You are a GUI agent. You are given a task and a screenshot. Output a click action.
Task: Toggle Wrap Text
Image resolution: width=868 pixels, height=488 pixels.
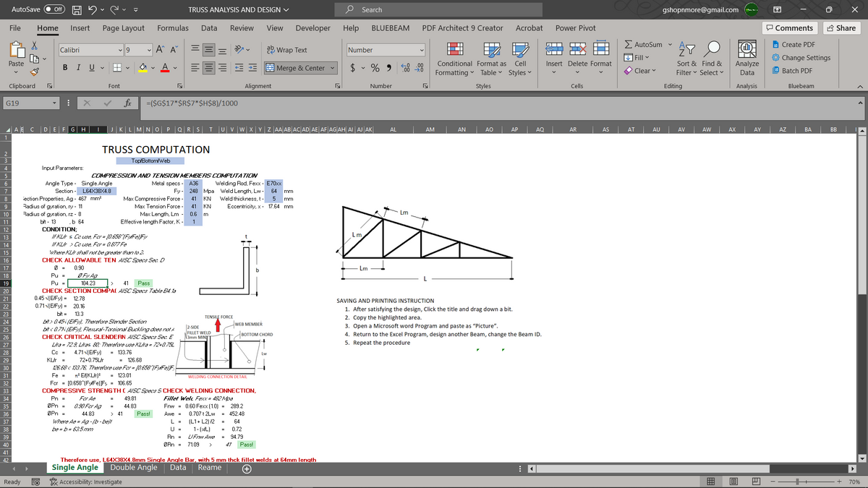(x=288, y=50)
